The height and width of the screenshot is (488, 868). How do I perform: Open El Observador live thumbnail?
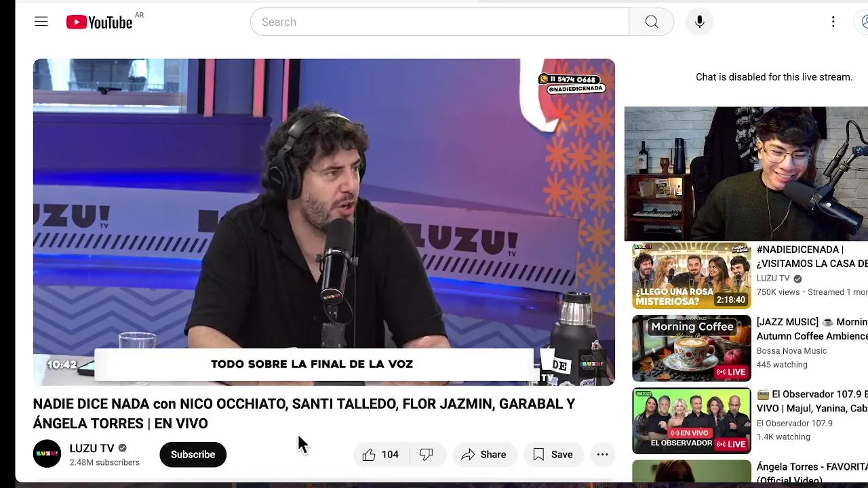tap(692, 421)
